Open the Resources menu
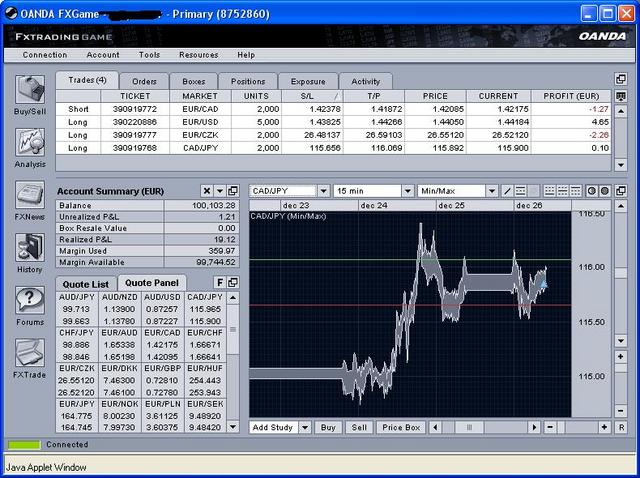The width and height of the screenshot is (640, 478). (x=199, y=55)
